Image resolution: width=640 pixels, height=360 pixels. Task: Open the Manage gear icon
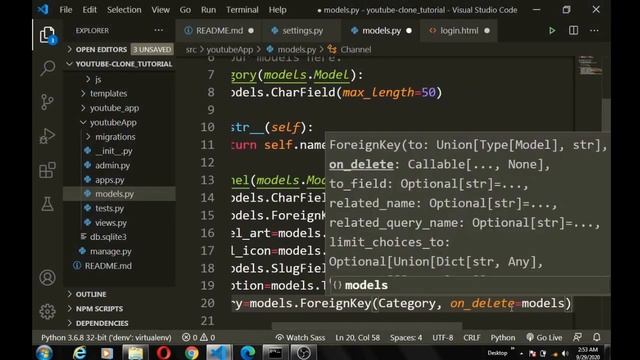[x=47, y=311]
